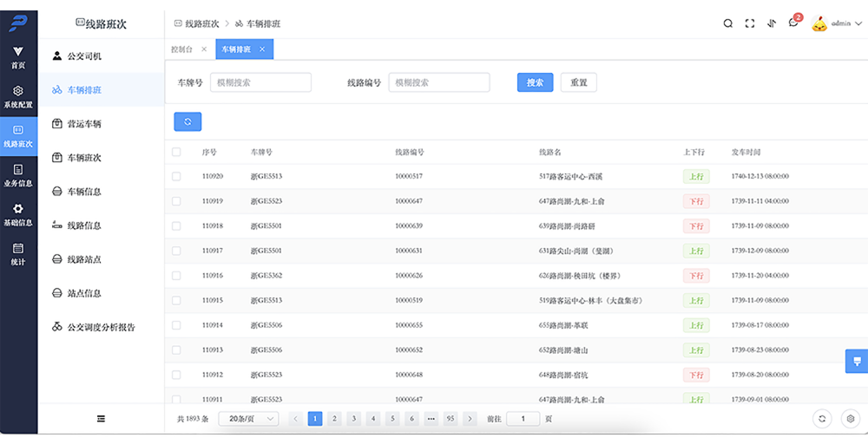
Task: Click the blue floating button at right edge
Action: coord(857,361)
